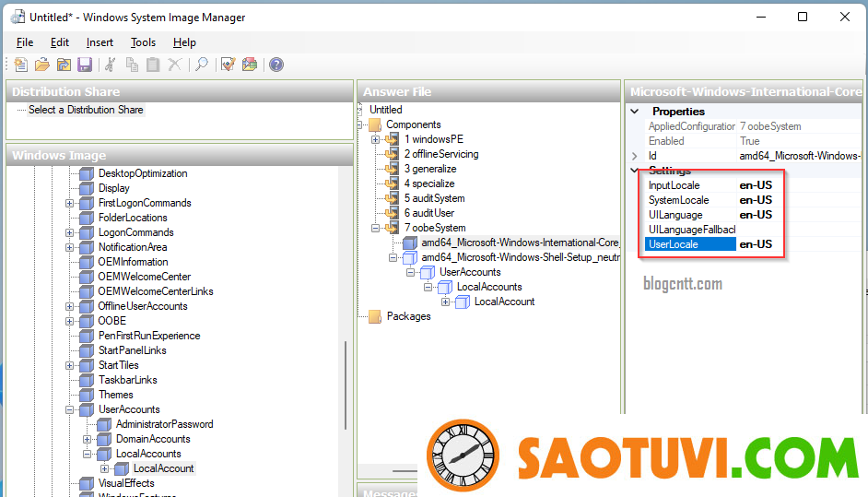Click the 5 auditSystem pass icon
868x497 pixels.
392,198
